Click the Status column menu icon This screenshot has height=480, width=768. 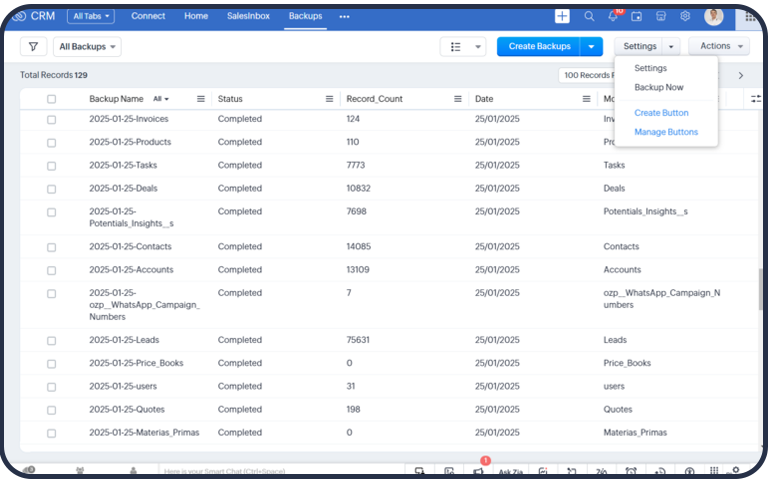point(329,99)
